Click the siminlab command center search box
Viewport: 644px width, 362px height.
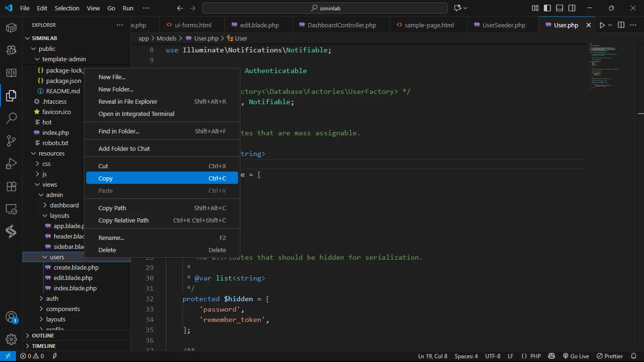(325, 8)
